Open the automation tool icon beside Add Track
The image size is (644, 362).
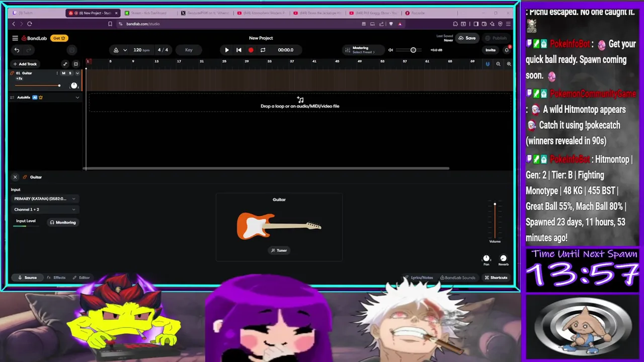[x=65, y=64]
